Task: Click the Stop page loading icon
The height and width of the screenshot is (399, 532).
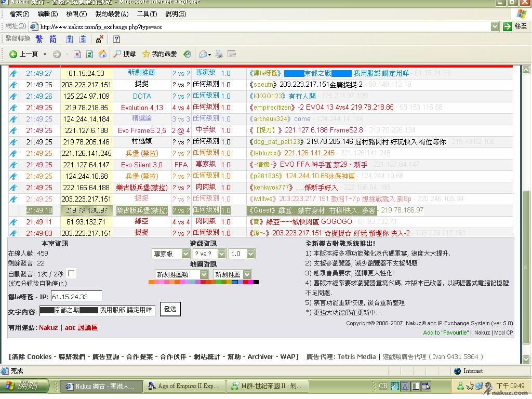Action: click(x=77, y=54)
